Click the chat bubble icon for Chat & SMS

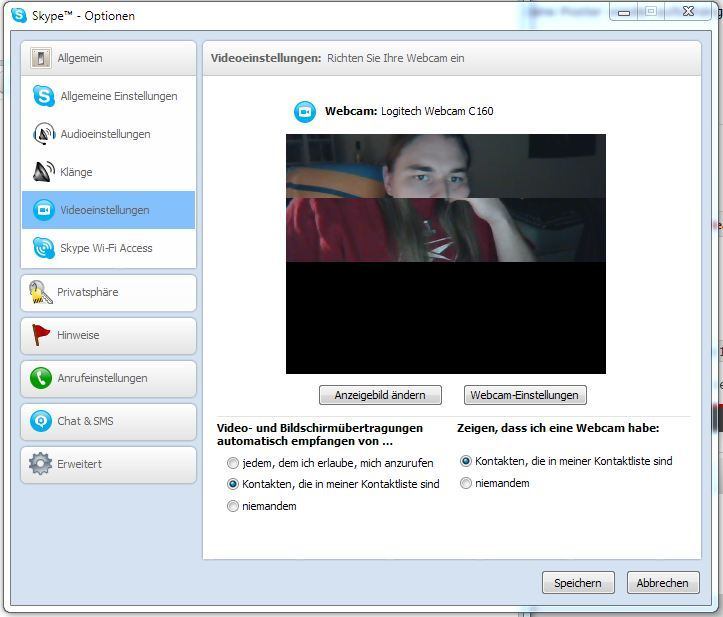click(41, 421)
